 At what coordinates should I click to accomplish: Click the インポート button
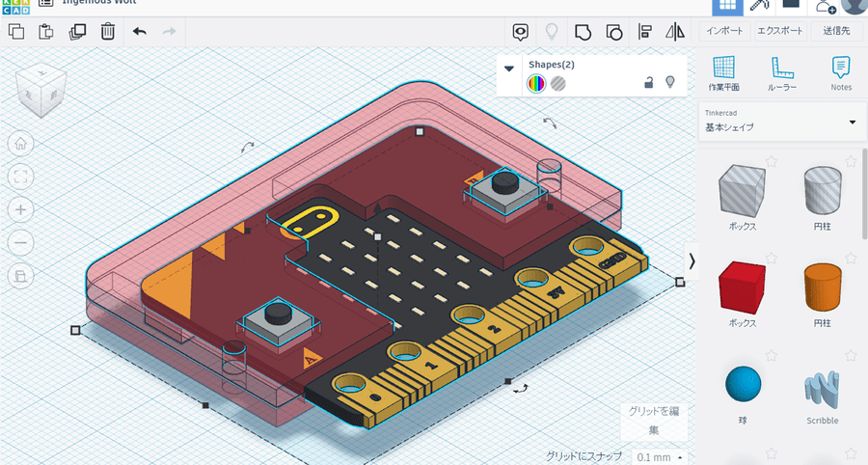tap(724, 31)
